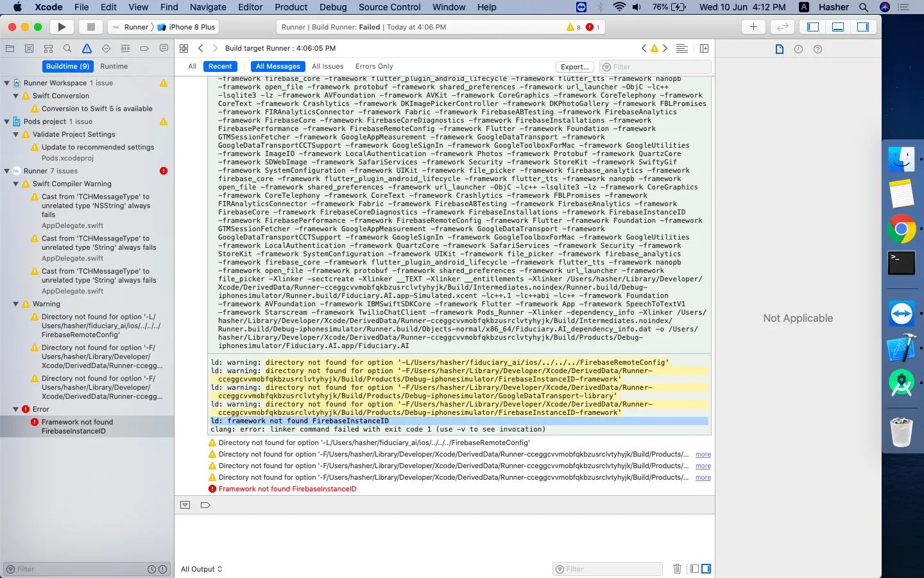Open the All Output console dropdown
Viewport: 924px width, 578px height.
coord(201,569)
